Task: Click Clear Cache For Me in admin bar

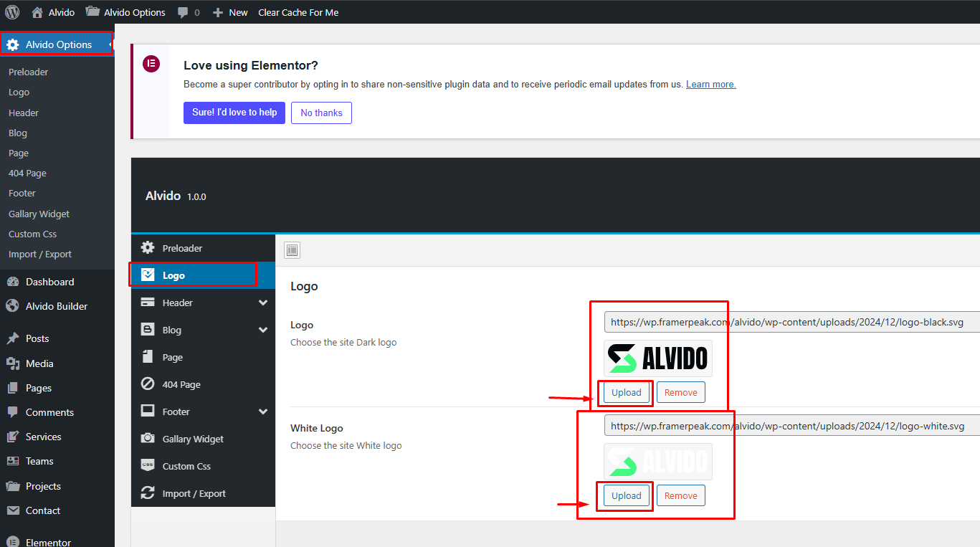Action: pos(298,12)
